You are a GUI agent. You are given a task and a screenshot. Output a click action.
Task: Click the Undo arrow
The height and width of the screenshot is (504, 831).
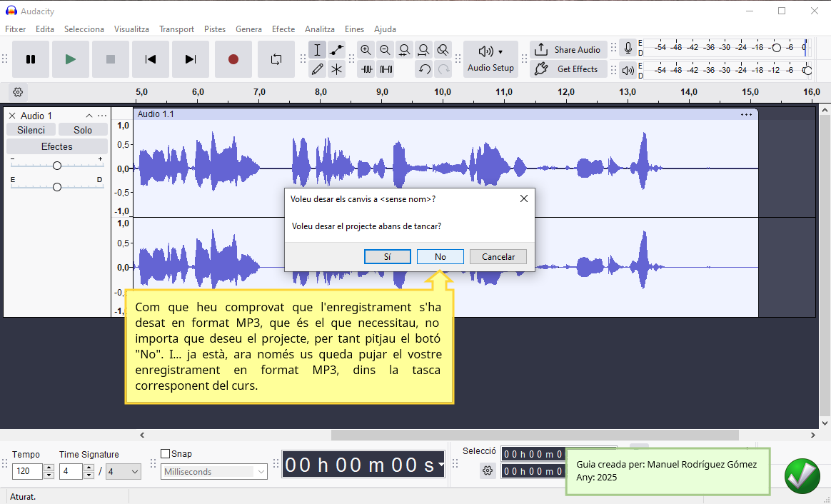tap(424, 69)
